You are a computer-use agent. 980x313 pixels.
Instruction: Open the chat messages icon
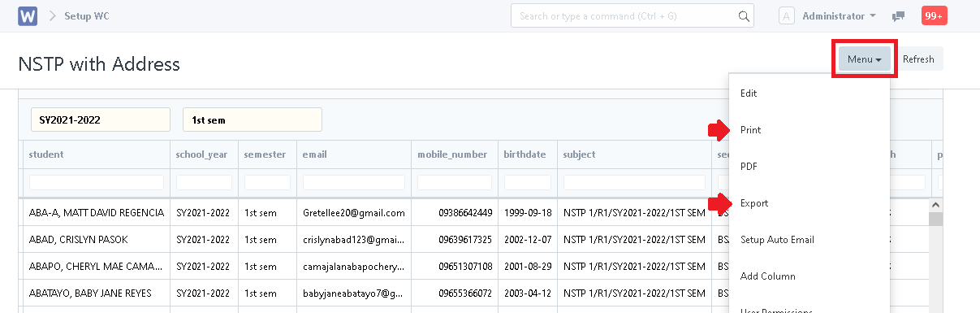(898, 15)
